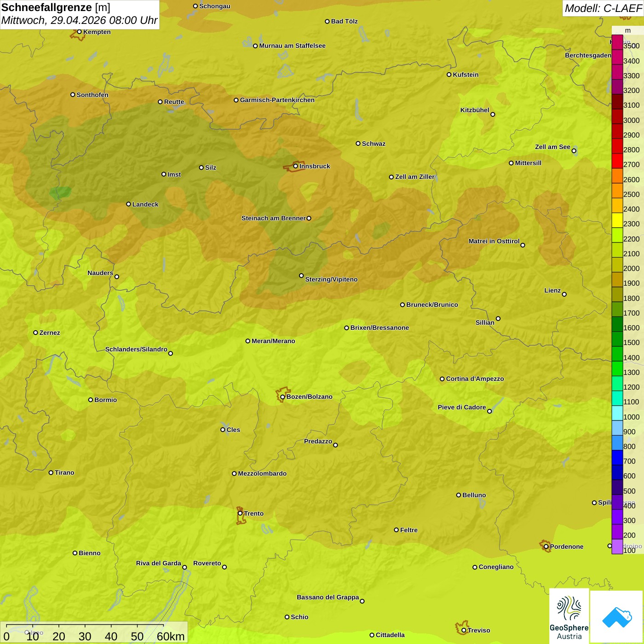The height and width of the screenshot is (644, 644).
Task: Click the Zell am See location dot
Action: click(574, 151)
